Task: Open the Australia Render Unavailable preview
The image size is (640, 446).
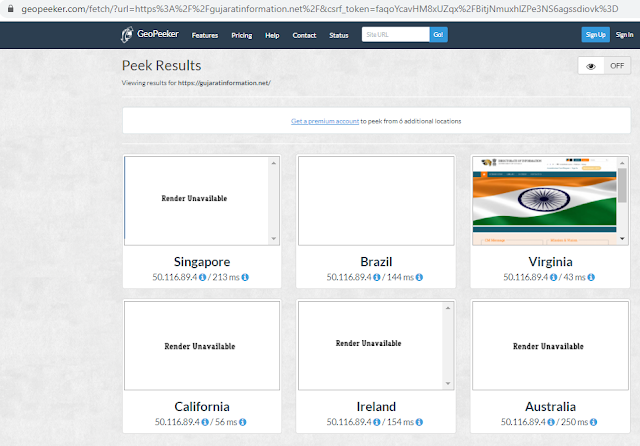Action: 550,346
